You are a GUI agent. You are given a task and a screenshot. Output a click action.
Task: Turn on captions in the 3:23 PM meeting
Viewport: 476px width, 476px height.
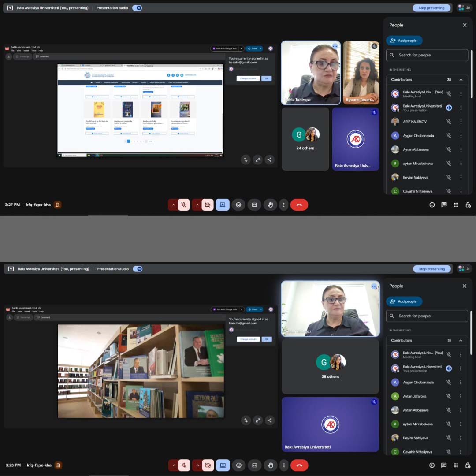(x=255, y=465)
